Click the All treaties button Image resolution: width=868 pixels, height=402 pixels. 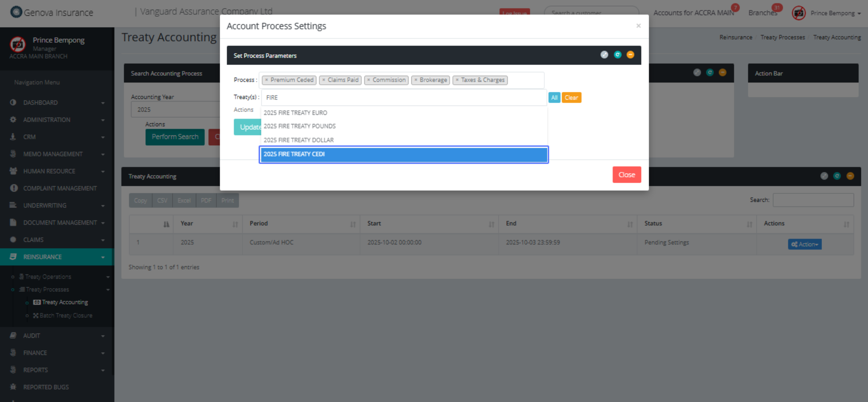pos(554,98)
